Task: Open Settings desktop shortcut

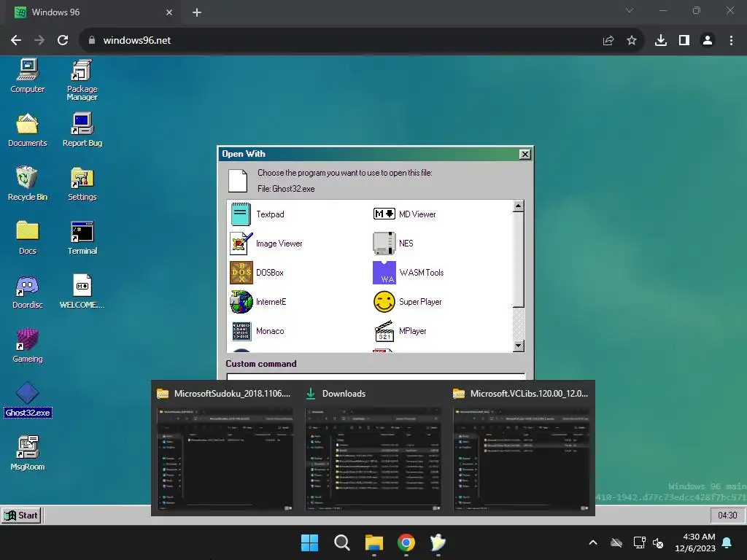Action: pyautogui.click(x=82, y=184)
